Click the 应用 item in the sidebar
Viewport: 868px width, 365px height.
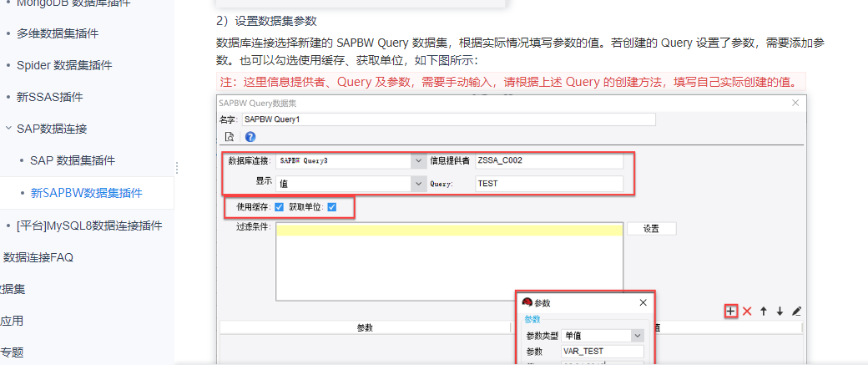tap(12, 322)
